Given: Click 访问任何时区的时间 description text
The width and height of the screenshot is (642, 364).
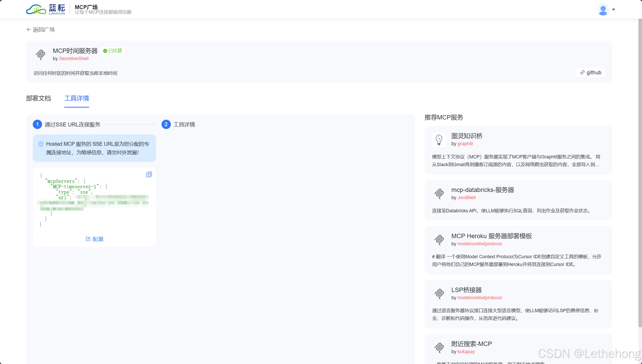Looking at the screenshot, I should point(75,73).
